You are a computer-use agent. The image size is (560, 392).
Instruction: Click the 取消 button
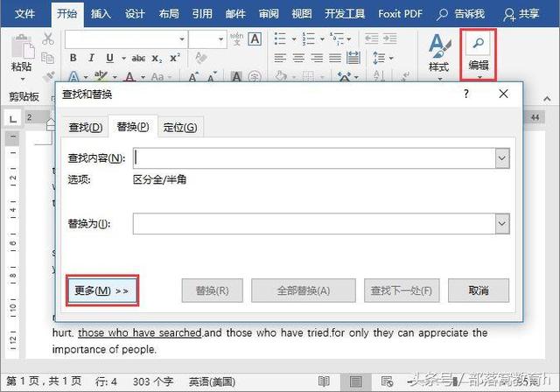(479, 290)
